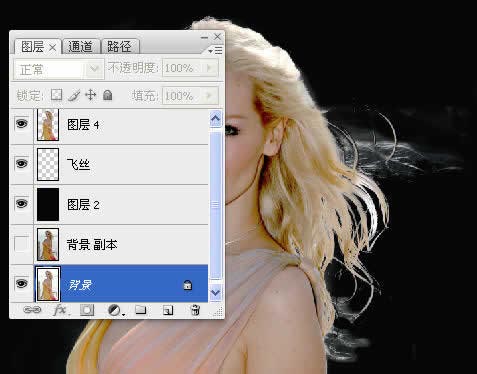Image resolution: width=477 pixels, height=374 pixels.
Task: Click layers list scroll up arrow
Action: click(215, 119)
